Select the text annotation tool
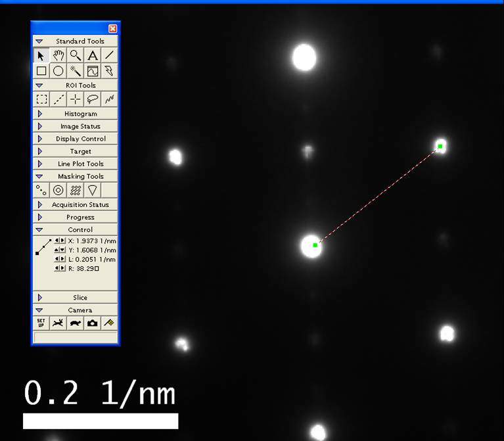The width and height of the screenshot is (504, 441). pos(92,56)
